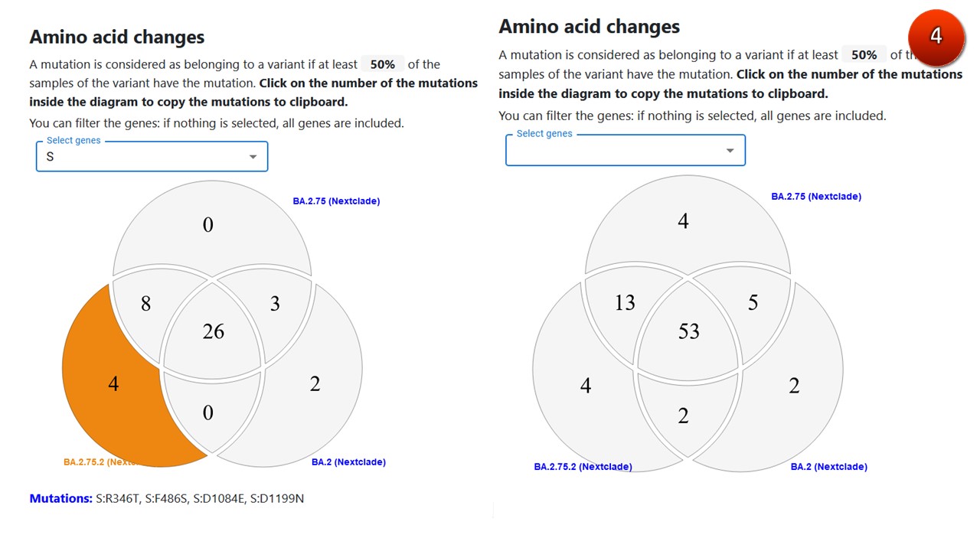Click the right BA.2 (Nextclade) label
Image resolution: width=980 pixels, height=551 pixels.
828,467
